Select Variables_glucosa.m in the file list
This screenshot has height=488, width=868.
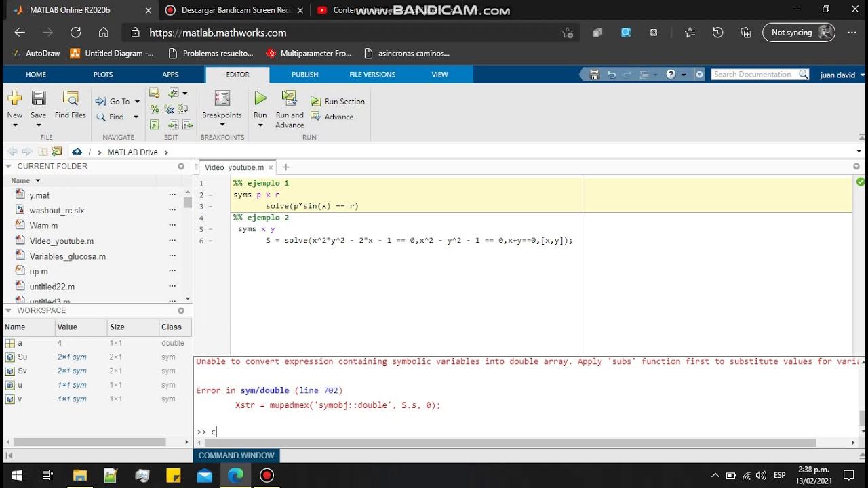point(68,256)
